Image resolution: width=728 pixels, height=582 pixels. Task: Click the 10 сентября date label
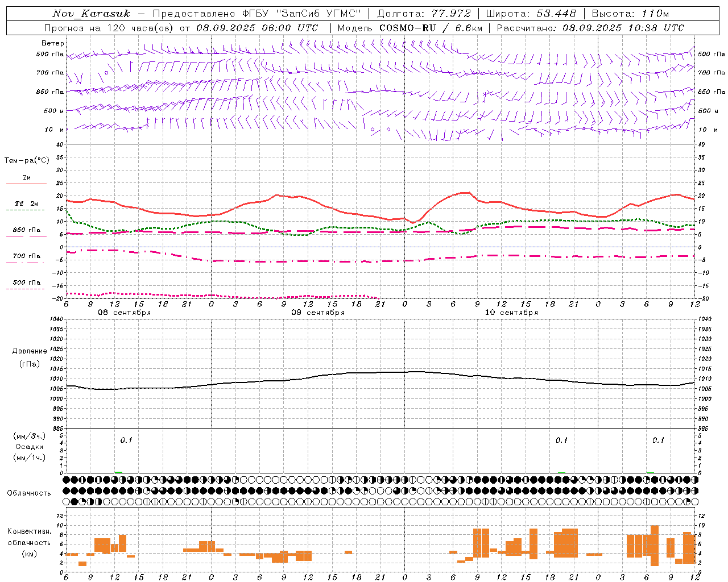tap(511, 313)
